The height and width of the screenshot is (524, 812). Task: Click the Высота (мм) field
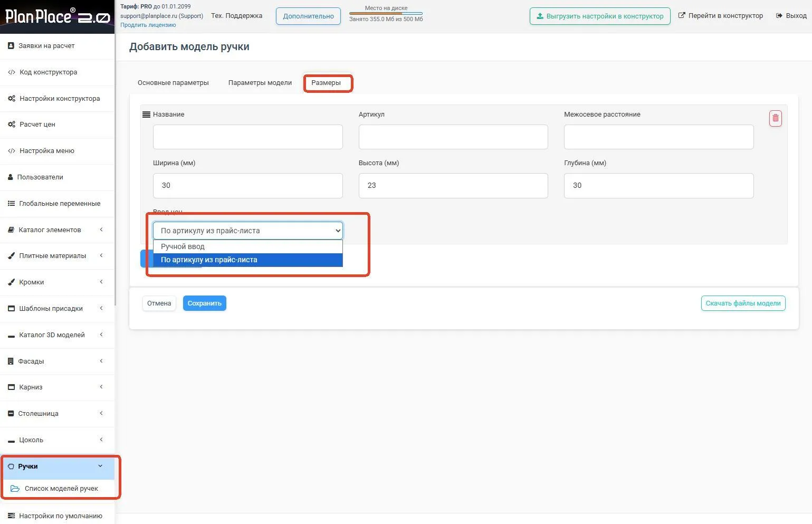453,186
